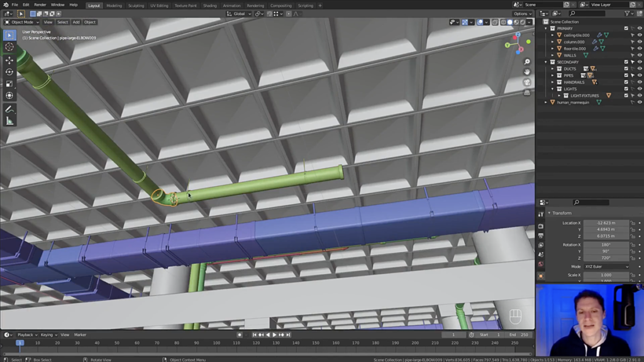Expand the human_mannequin object tree

[x=546, y=102]
